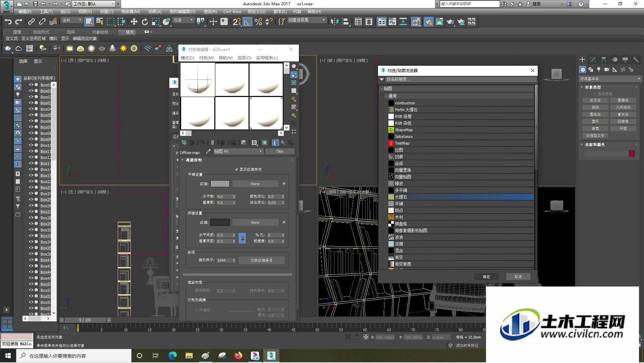Click Go to Parent in Material Editor
644x363 pixels.
(283, 143)
